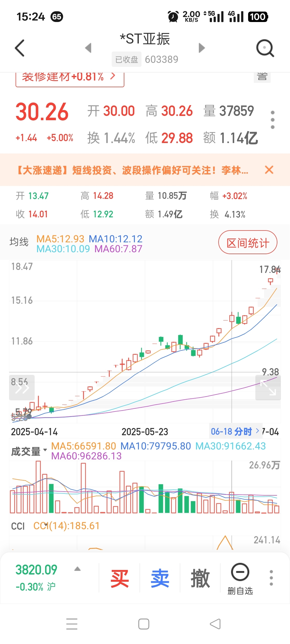Open the three-dot menu beside quote data
Screen dimensions: 290x644
point(273,120)
